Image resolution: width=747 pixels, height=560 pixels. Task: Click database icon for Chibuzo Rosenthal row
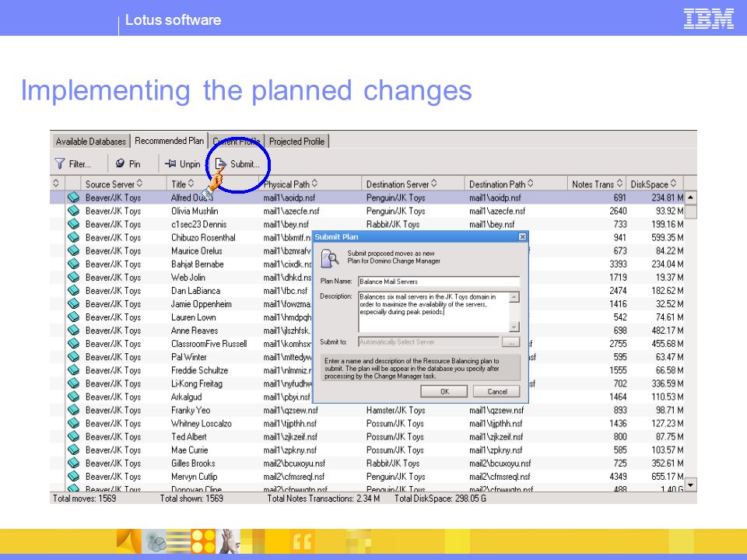pos(73,237)
